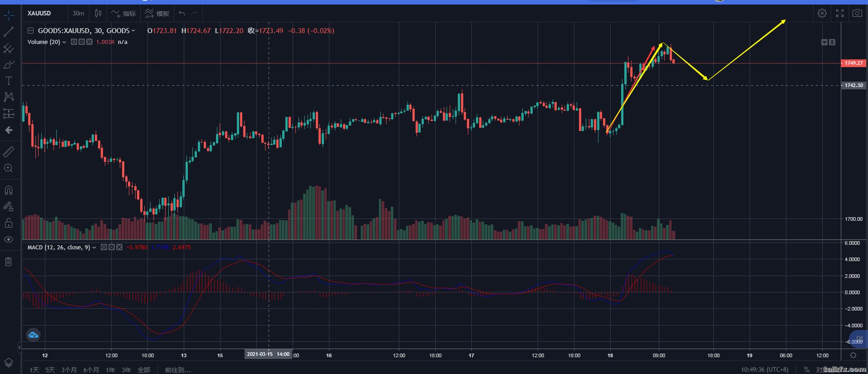Toggle lock all drawing tools
The width and height of the screenshot is (868, 374).
pos(9,223)
